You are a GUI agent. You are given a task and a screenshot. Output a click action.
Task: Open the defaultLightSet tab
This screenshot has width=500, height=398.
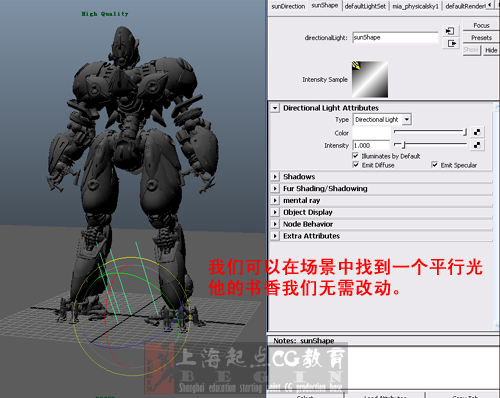[x=365, y=6]
